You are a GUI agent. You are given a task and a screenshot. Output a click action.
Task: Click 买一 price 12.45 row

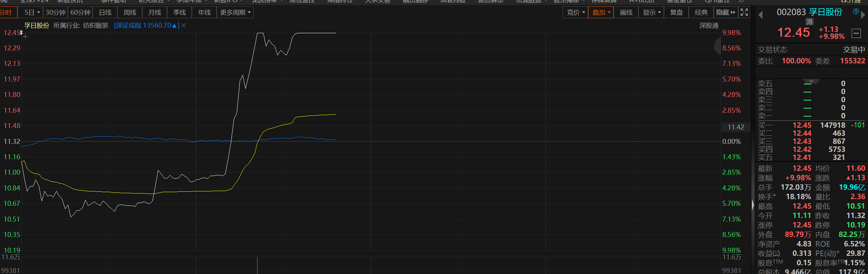click(x=811, y=125)
